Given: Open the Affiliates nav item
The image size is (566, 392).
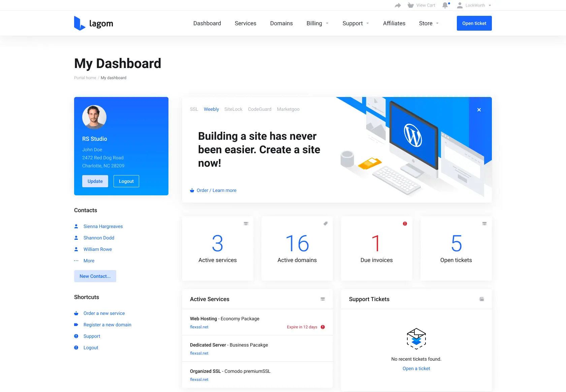Looking at the screenshot, I should pos(394,23).
